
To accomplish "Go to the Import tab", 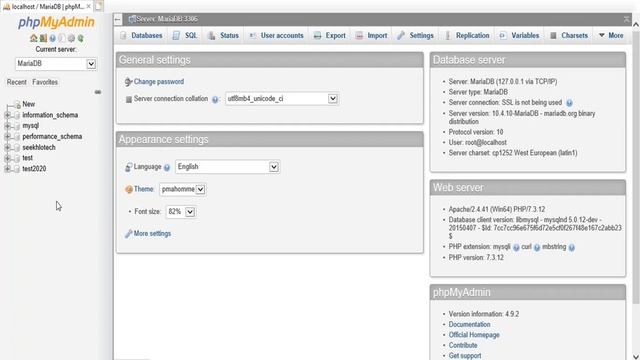I will pyautogui.click(x=371, y=36).
